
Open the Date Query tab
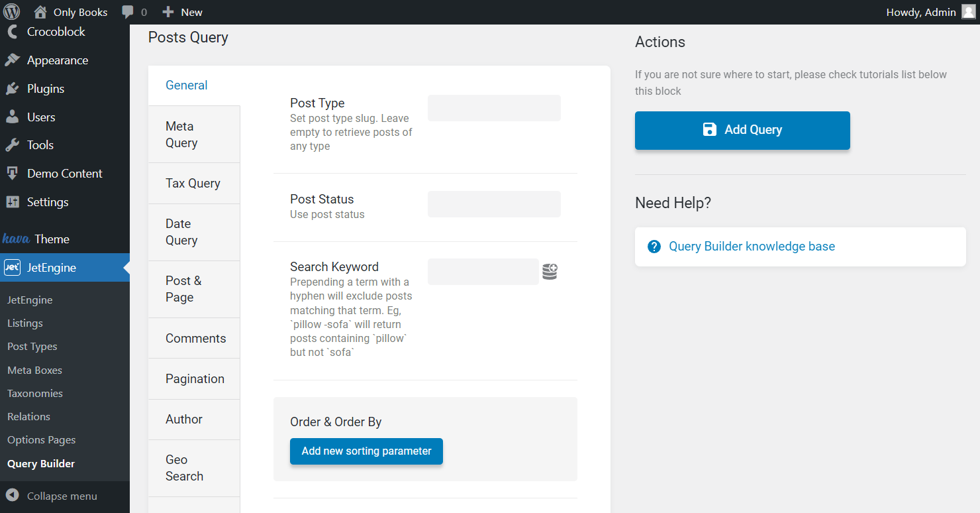[194, 232]
